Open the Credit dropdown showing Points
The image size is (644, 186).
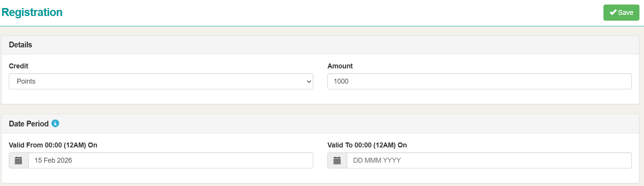pos(161,81)
